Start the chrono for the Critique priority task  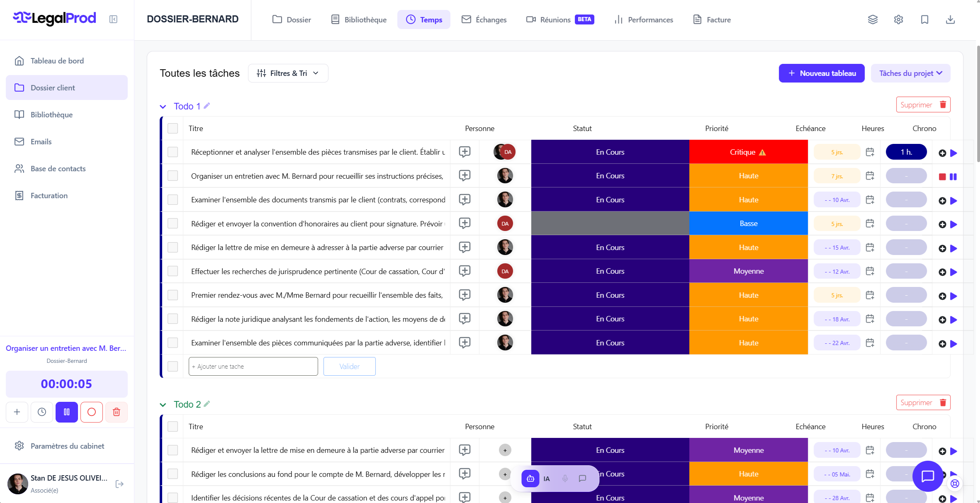tap(953, 153)
